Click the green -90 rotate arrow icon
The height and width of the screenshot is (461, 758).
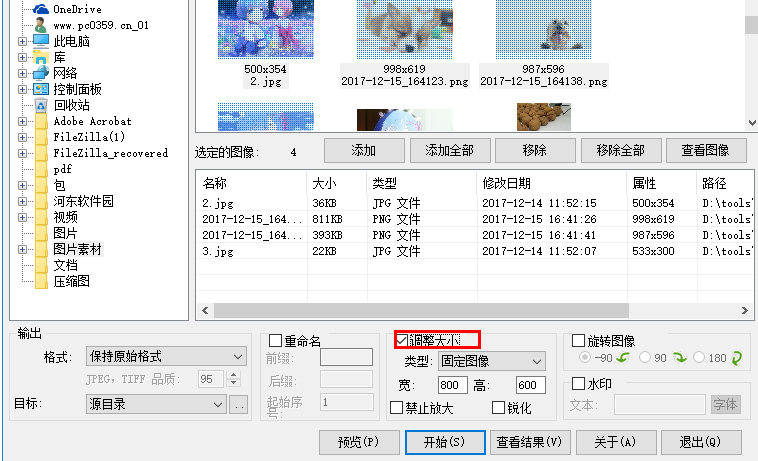[x=623, y=358]
